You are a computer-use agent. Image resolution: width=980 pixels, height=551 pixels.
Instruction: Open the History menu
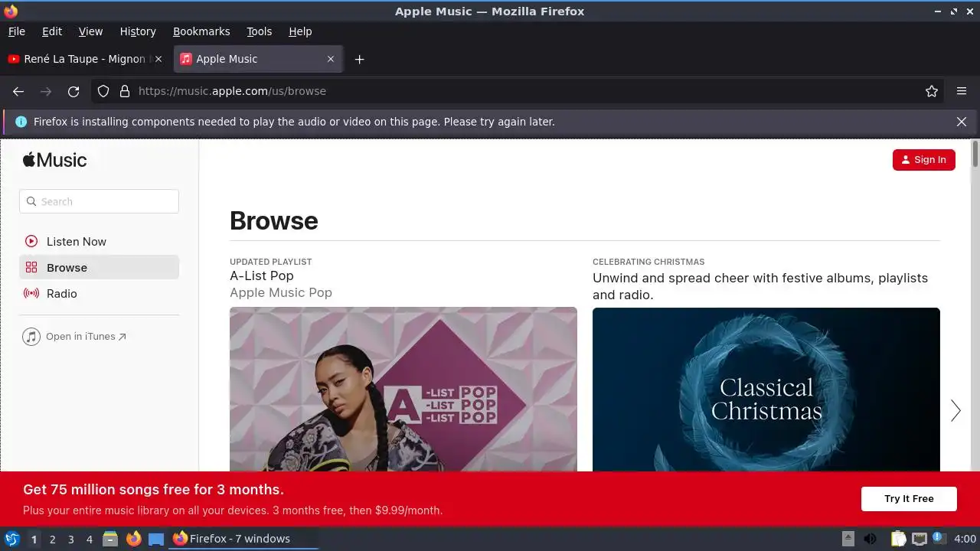(138, 31)
